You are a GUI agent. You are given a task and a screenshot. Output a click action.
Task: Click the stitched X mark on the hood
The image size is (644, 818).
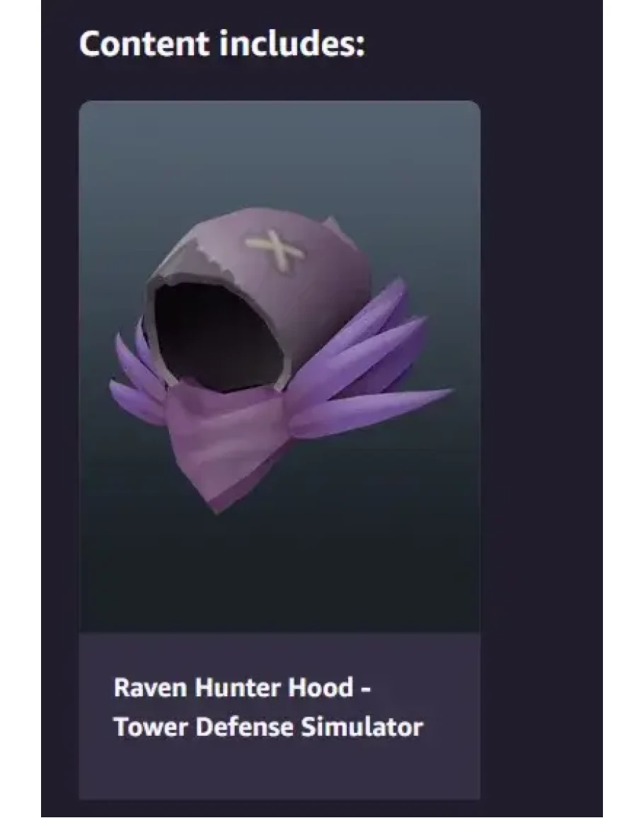(274, 249)
